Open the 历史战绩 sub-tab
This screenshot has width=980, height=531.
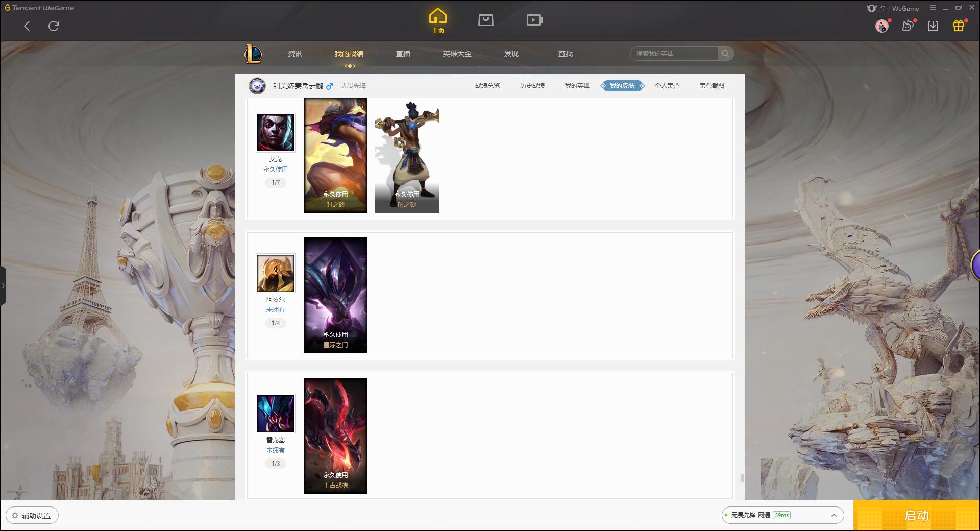tap(532, 86)
